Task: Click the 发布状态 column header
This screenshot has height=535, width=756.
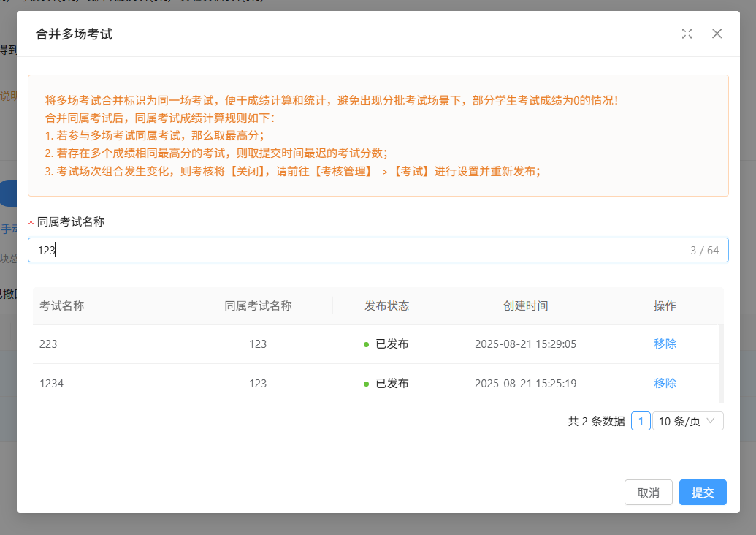Action: (x=386, y=306)
